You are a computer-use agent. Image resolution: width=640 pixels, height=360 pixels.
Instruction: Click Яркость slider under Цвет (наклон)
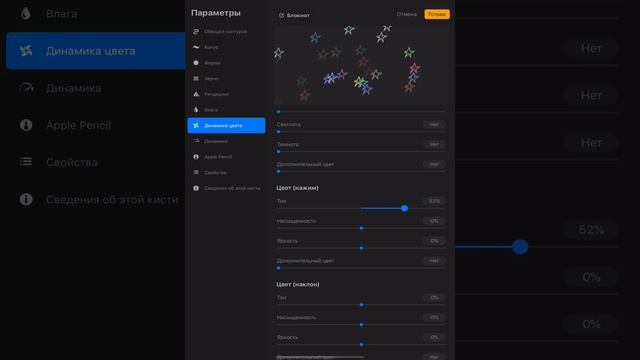coord(362,344)
